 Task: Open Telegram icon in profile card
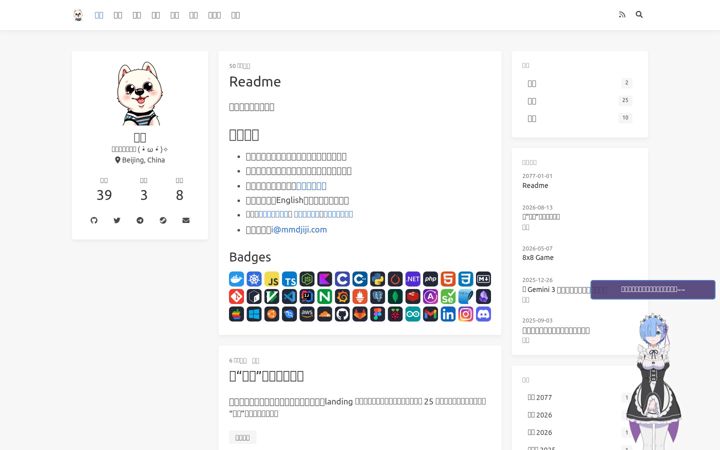point(140,220)
